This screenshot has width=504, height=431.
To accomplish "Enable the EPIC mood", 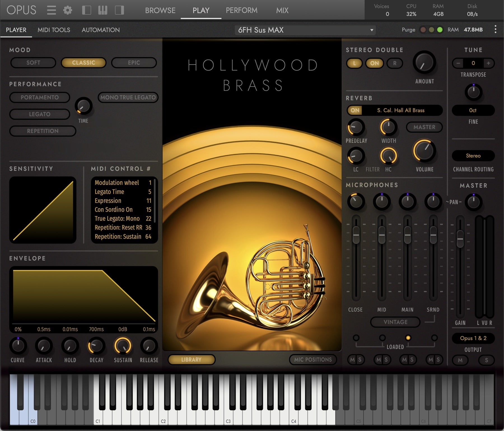I will coord(134,62).
